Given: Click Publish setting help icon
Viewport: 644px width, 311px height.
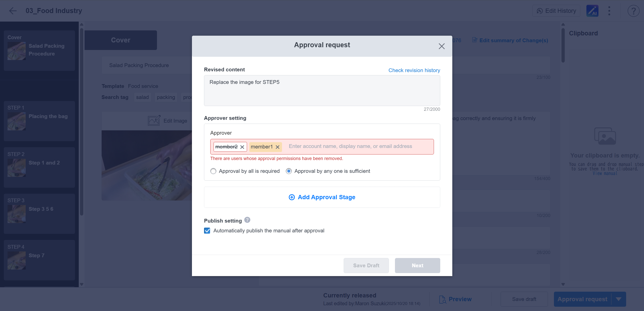Looking at the screenshot, I should (x=247, y=220).
